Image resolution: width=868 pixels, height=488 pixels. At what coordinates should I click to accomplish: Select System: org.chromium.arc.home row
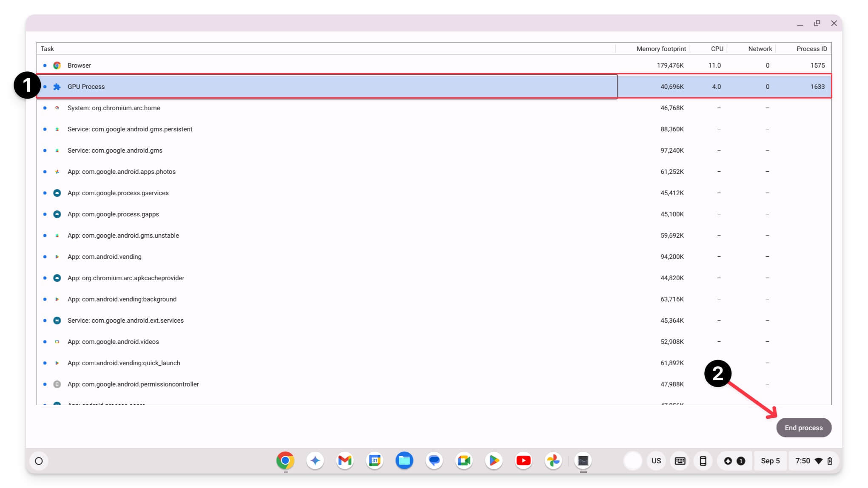pyautogui.click(x=434, y=108)
